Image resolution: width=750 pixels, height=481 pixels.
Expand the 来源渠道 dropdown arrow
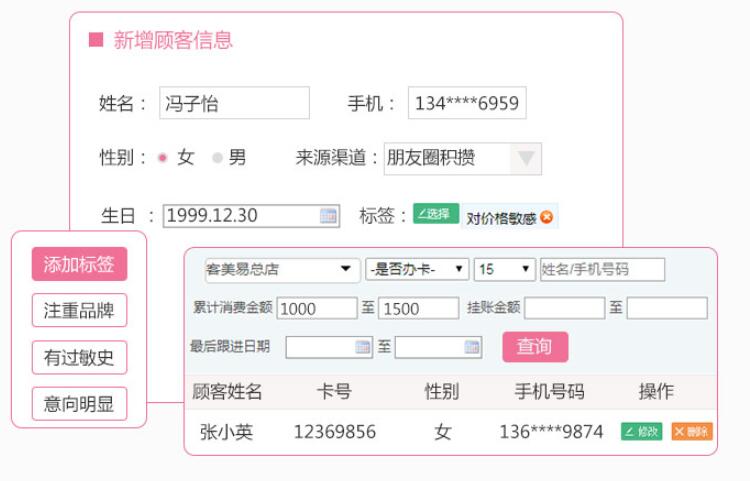coord(527,158)
